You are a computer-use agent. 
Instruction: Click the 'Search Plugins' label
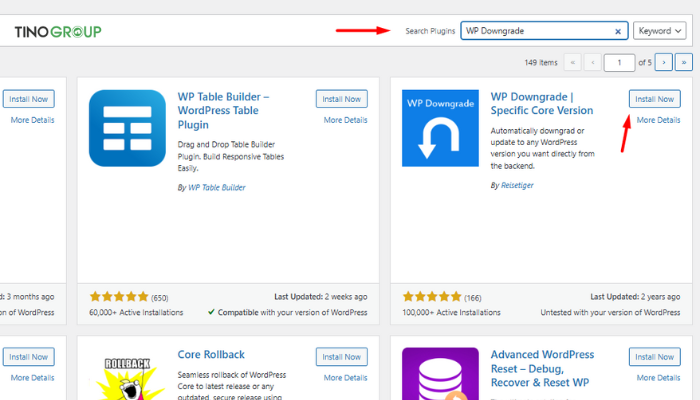[x=430, y=31]
